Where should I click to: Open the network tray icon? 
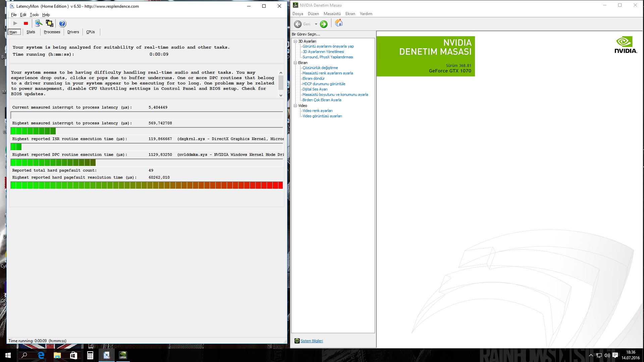pos(599,355)
